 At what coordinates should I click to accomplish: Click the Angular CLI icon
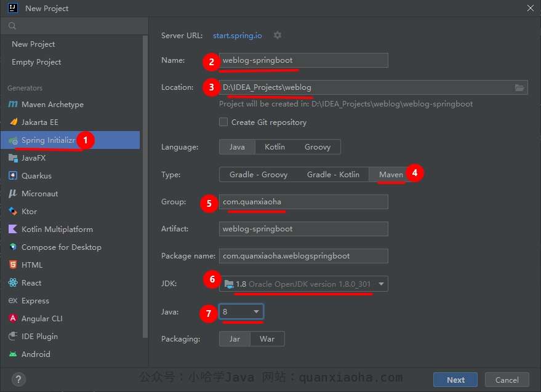pyautogui.click(x=13, y=318)
